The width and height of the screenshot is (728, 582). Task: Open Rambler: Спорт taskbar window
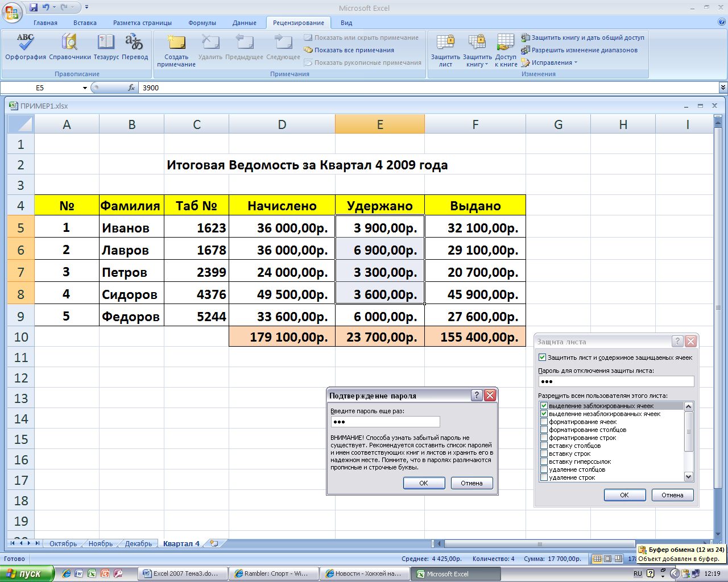point(272,573)
